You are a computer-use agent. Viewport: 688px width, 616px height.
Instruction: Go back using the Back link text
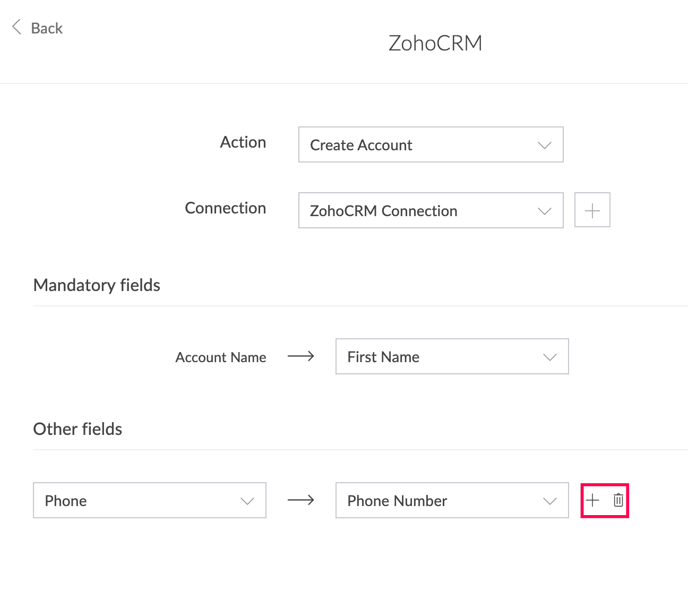point(47,28)
